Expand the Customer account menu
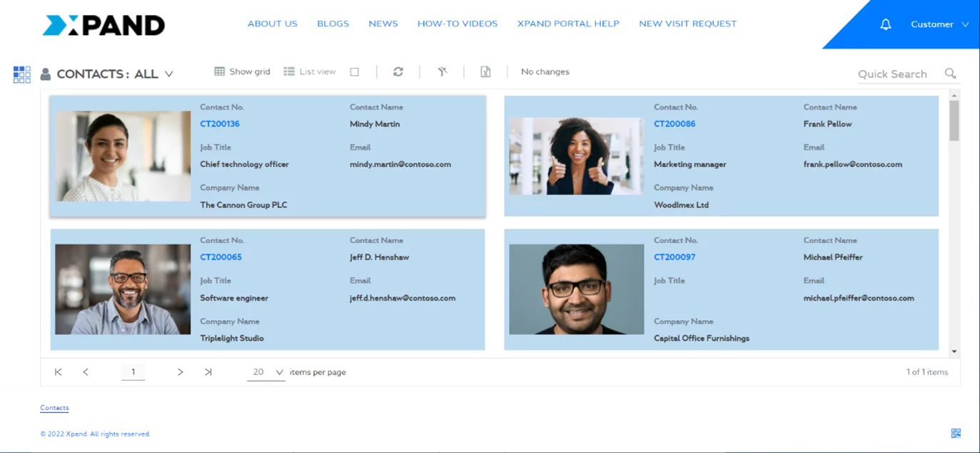Image resolution: width=980 pixels, height=453 pixels. 939,24
